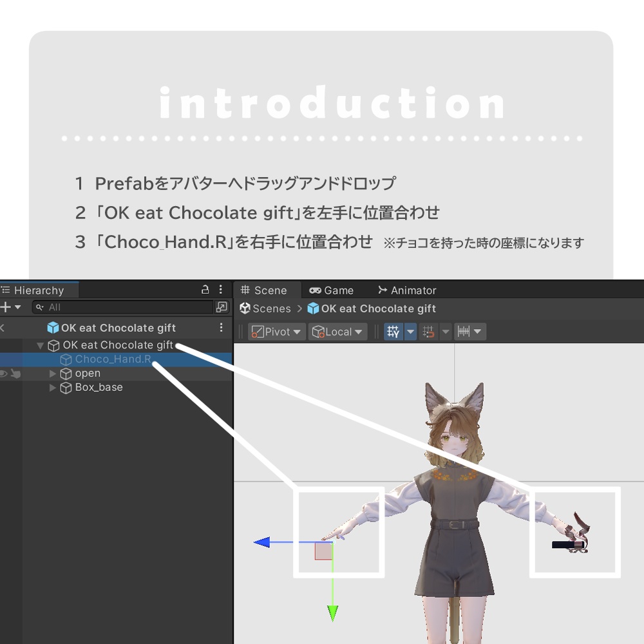Toggle grid snapping icon in scene toolbar
Image resolution: width=644 pixels, height=644 pixels.
(x=428, y=332)
